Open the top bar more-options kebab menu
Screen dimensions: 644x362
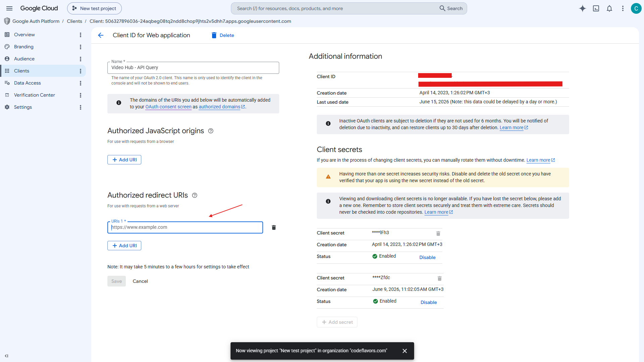(x=623, y=8)
